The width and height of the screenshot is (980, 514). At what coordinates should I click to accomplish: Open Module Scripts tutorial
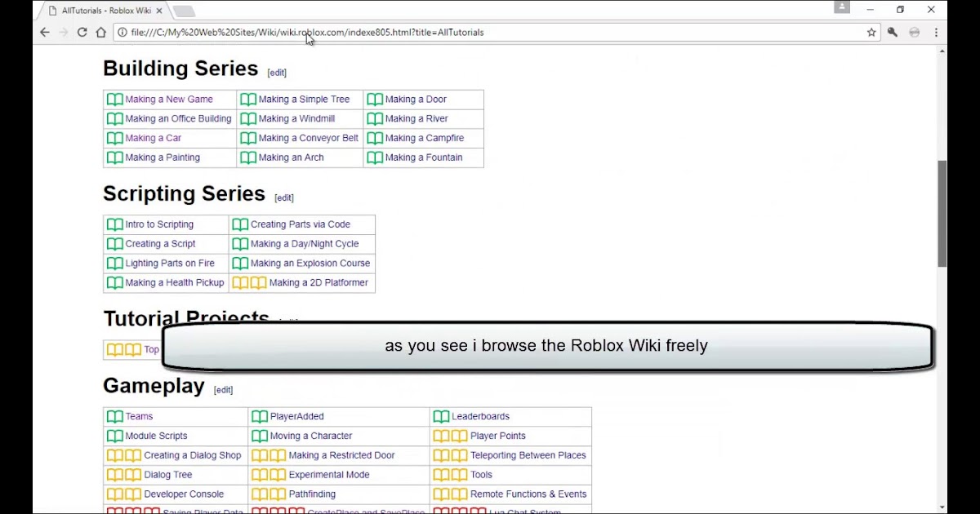(x=156, y=436)
